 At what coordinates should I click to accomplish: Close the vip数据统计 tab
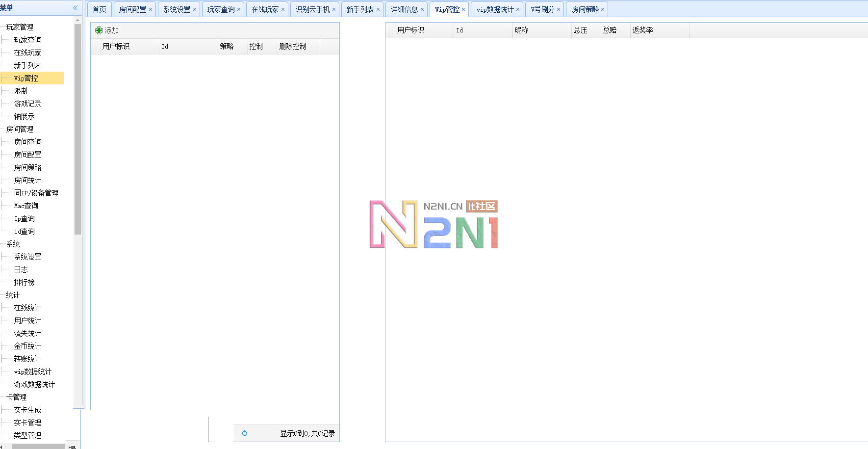(518, 9)
